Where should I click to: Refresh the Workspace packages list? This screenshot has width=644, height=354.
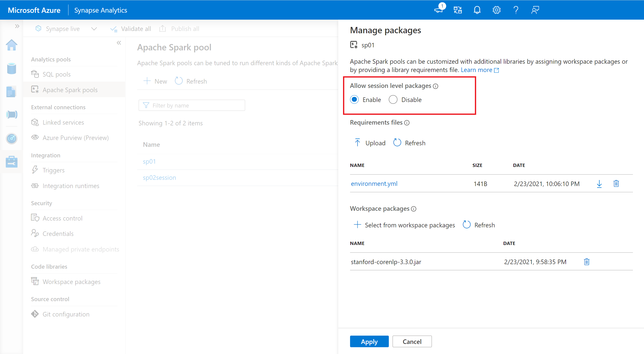479,225
